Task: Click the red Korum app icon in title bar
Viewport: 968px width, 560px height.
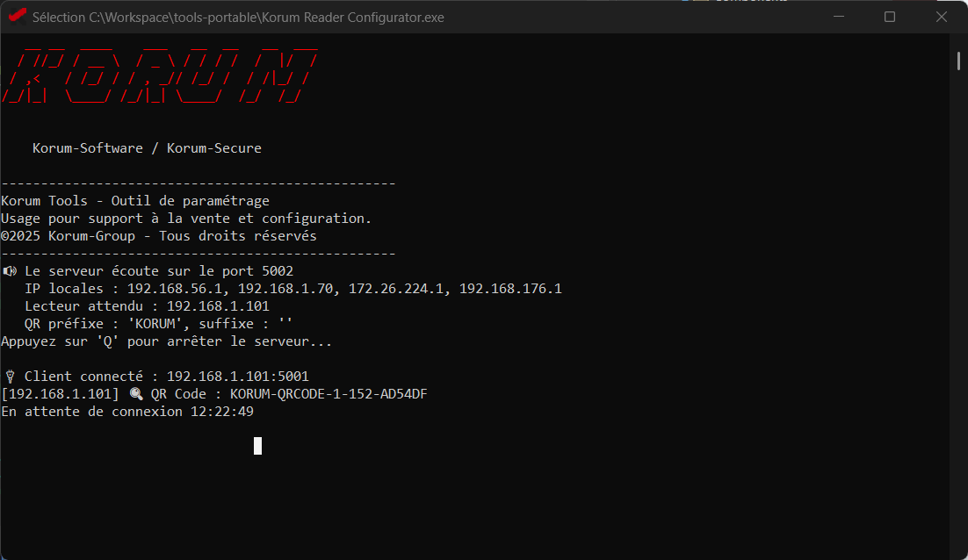Action: click(18, 16)
